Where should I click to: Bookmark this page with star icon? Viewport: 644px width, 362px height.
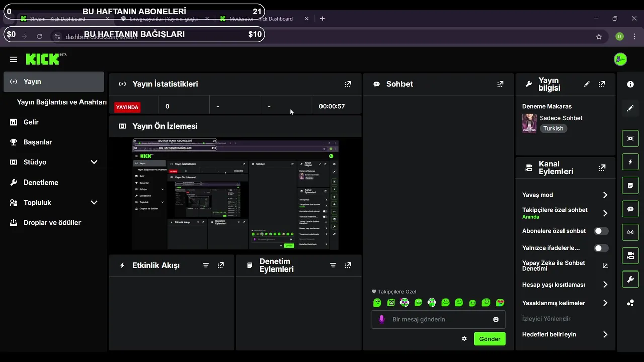(x=599, y=37)
